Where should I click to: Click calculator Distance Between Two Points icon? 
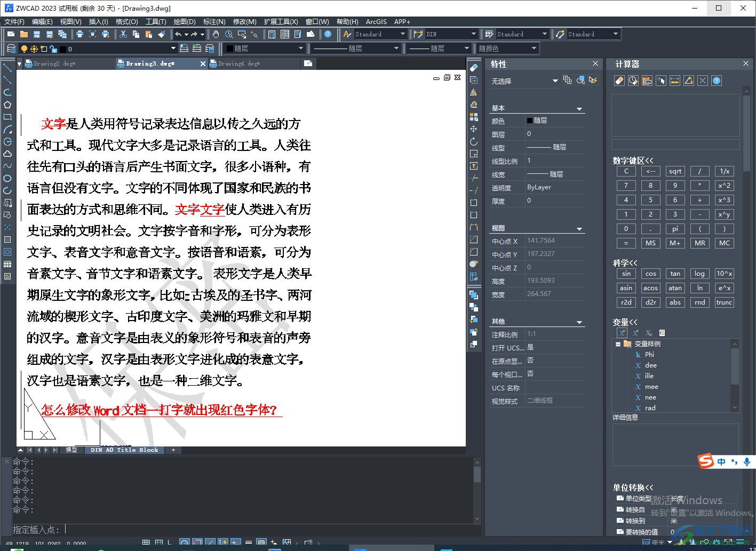[675, 81]
